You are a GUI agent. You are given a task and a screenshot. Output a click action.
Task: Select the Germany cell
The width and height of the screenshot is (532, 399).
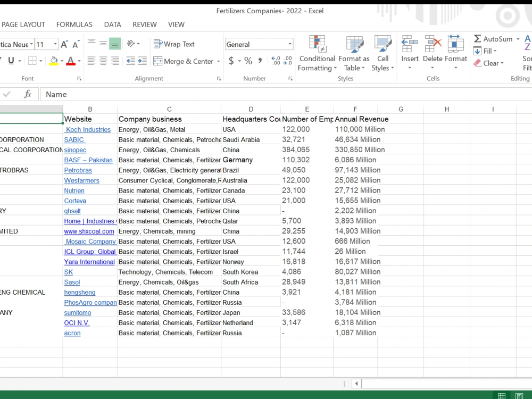click(x=251, y=160)
